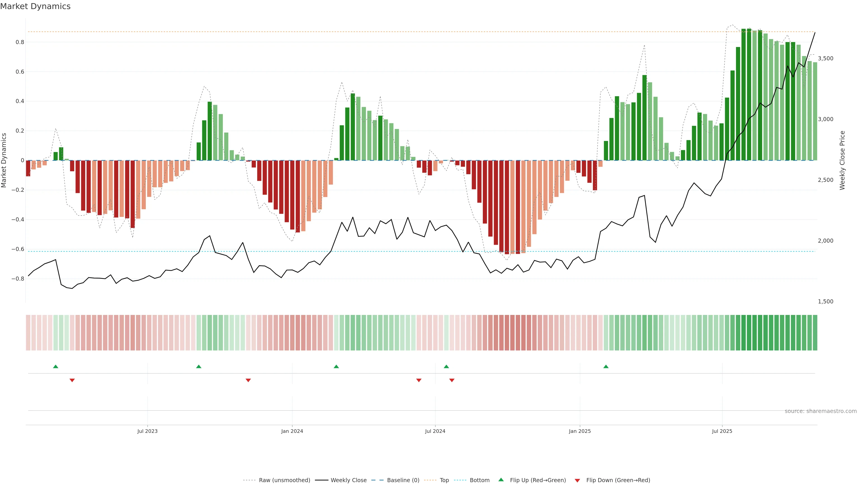Click the Weekly Close Price axis title
868x488 pixels.
842,160
